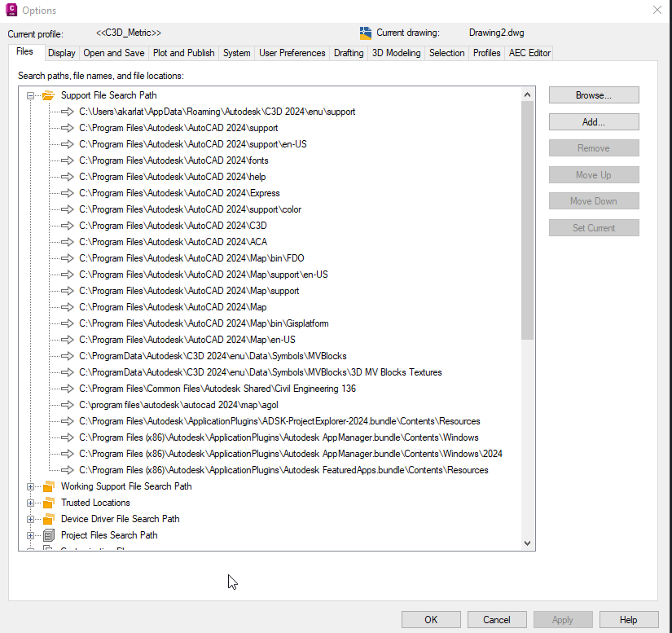672x633 pixels.
Task: Click the vertical scrollbar thumb of the list
Action: [528, 221]
